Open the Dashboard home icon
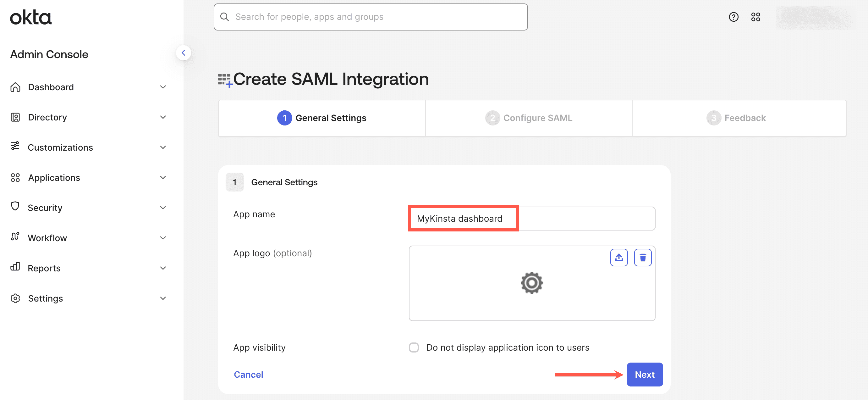The height and width of the screenshot is (400, 868). (15, 87)
